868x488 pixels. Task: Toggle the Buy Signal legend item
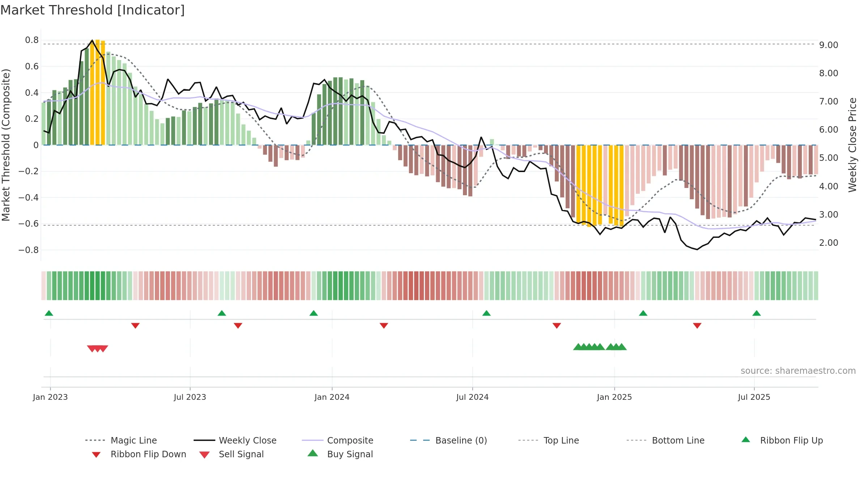pyautogui.click(x=340, y=454)
